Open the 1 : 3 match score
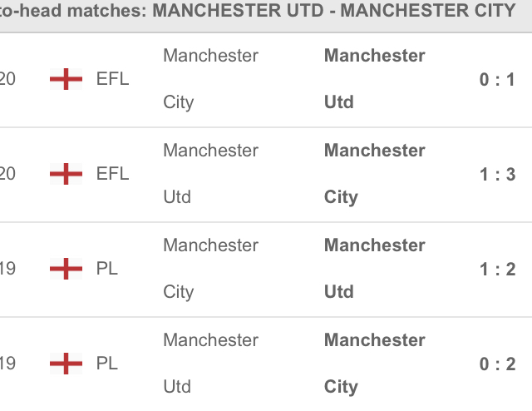 point(497,175)
